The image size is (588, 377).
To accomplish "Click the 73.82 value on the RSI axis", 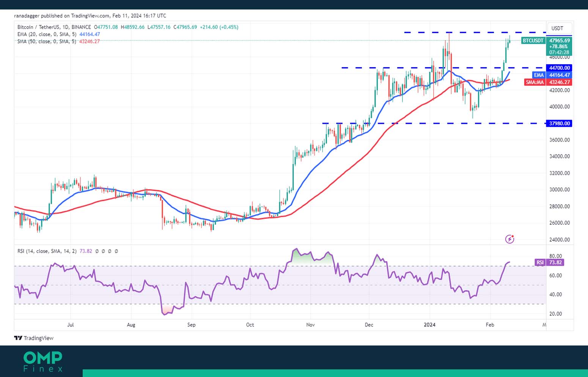I will 555,262.
